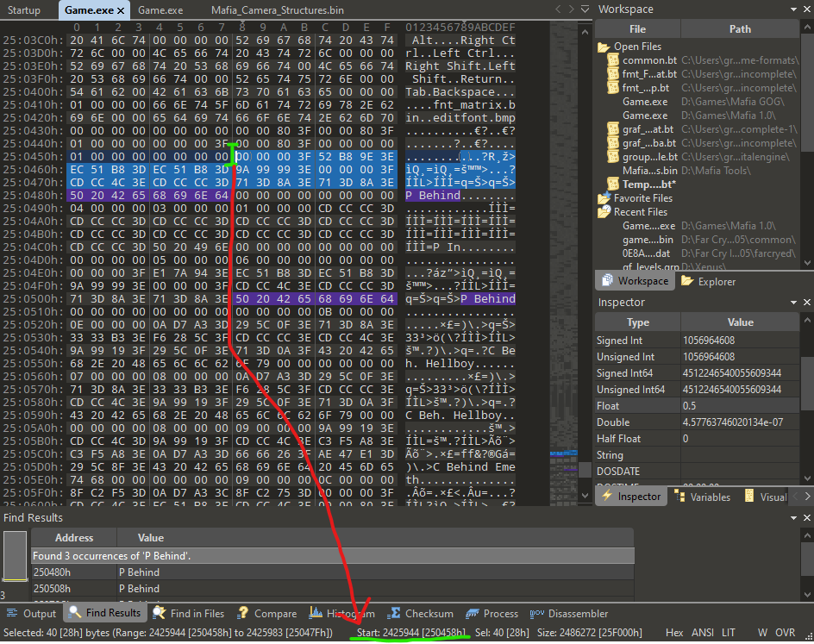The height and width of the screenshot is (644, 814).
Task: Toggle Hex display mode in status bar
Action: point(674,633)
